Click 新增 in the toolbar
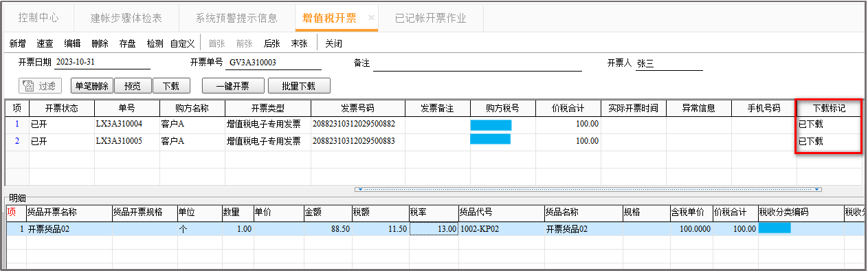The width and height of the screenshot is (868, 271). click(18, 43)
